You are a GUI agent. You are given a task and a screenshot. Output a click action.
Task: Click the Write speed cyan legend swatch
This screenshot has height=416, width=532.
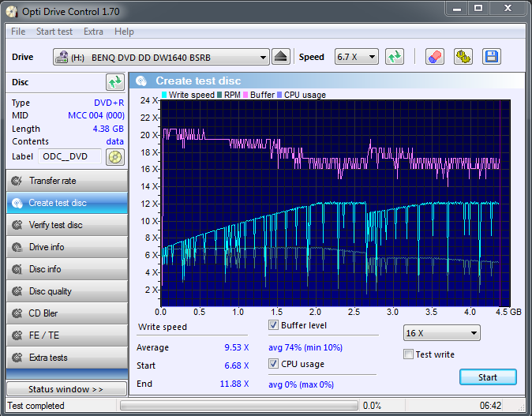164,95
